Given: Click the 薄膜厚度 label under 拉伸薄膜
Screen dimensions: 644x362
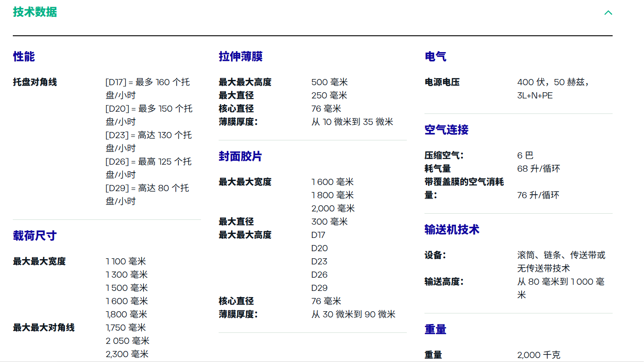Looking at the screenshot, I should (236, 121).
